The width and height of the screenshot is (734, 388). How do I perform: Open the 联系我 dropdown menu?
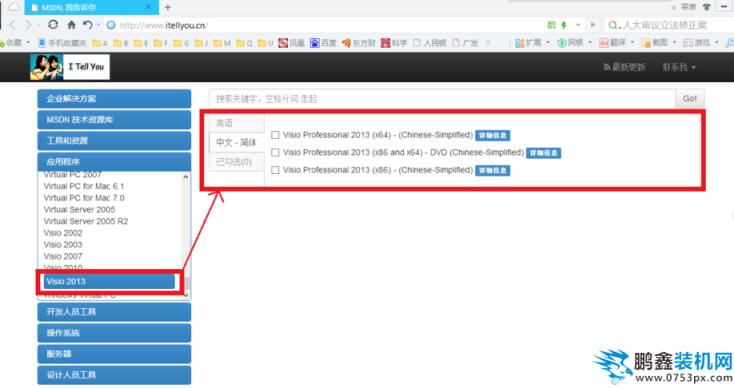click(x=679, y=67)
